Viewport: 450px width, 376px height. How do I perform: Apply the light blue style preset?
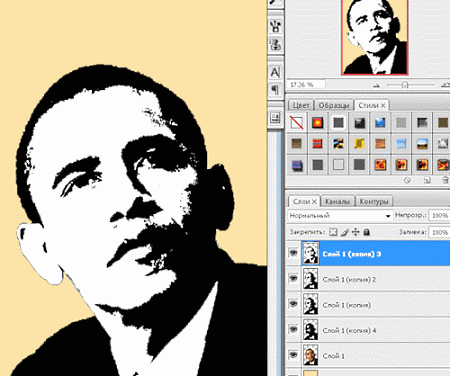point(401,144)
